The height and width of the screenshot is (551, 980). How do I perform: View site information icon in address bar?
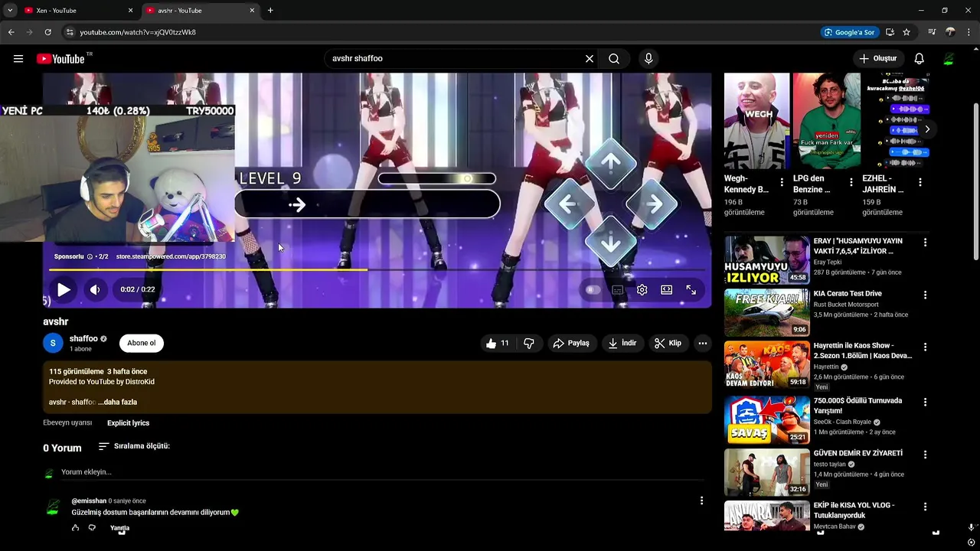click(x=69, y=32)
